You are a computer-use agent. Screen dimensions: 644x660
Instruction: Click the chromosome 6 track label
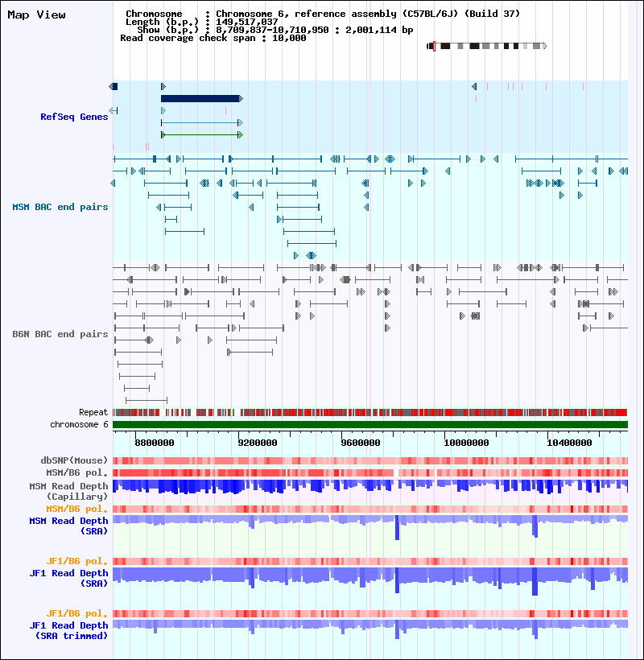[79, 424]
